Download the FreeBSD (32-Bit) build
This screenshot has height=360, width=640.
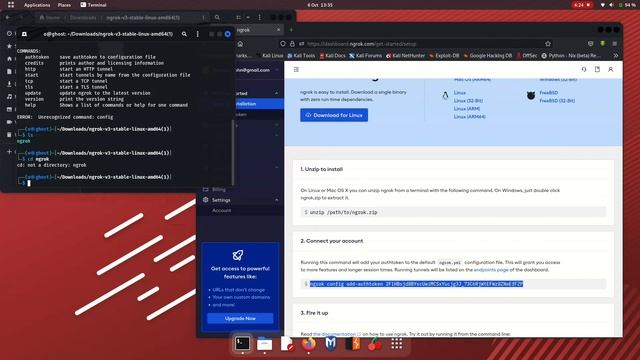click(x=557, y=101)
